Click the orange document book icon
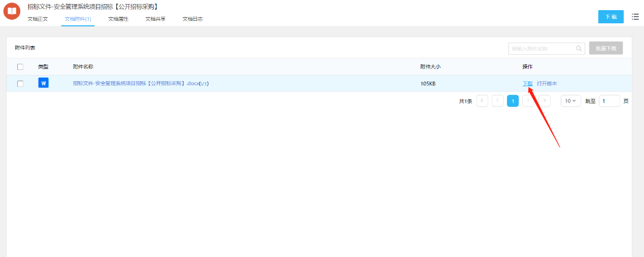The height and width of the screenshot is (257, 644). (12, 11)
